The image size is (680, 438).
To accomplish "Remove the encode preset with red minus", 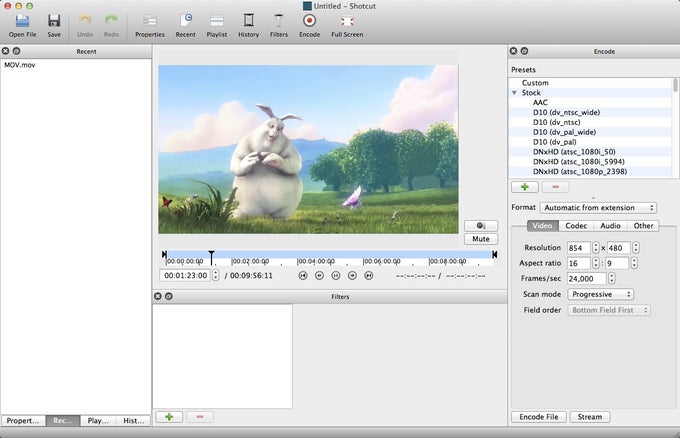I will point(556,187).
